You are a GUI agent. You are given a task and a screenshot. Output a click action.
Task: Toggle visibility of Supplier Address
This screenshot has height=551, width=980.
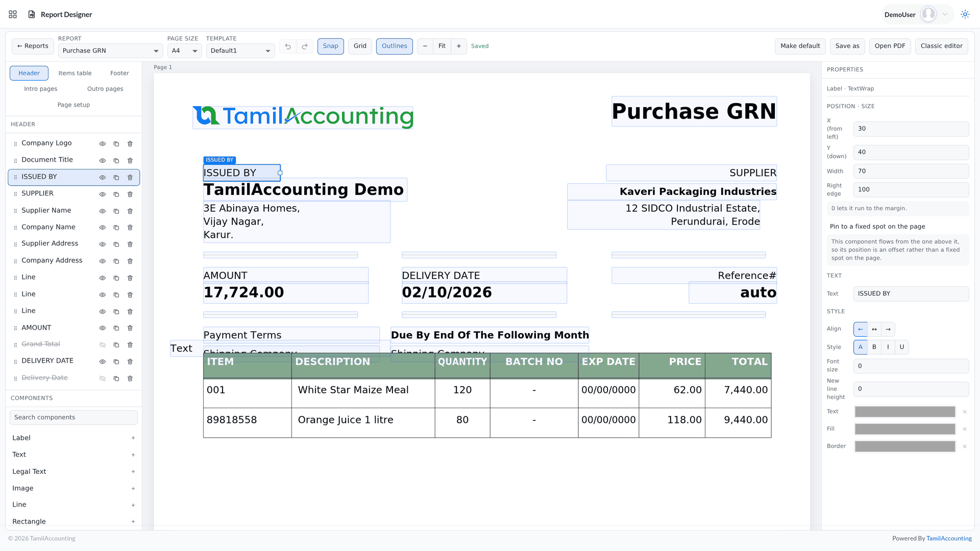click(x=103, y=244)
